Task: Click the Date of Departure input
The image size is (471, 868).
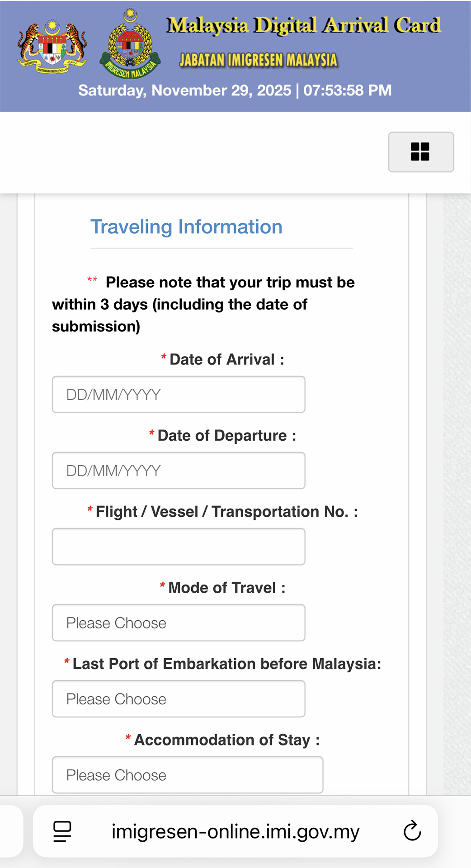Action: click(179, 471)
